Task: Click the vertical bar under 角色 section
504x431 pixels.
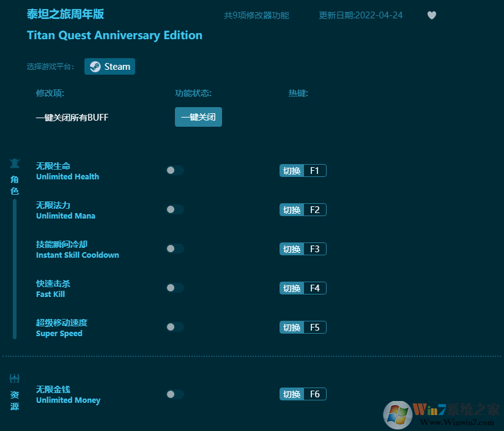Action: 15,269
